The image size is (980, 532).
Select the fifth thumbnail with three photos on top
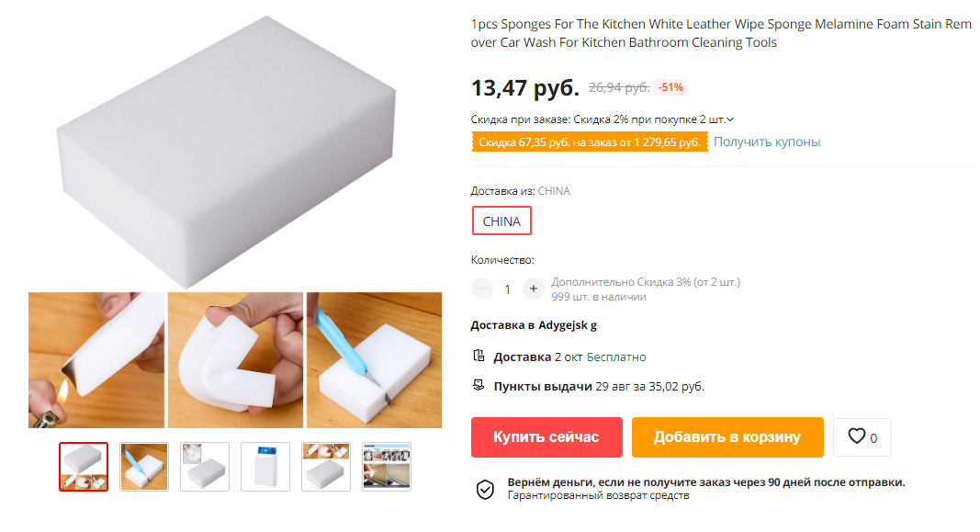coord(326,467)
